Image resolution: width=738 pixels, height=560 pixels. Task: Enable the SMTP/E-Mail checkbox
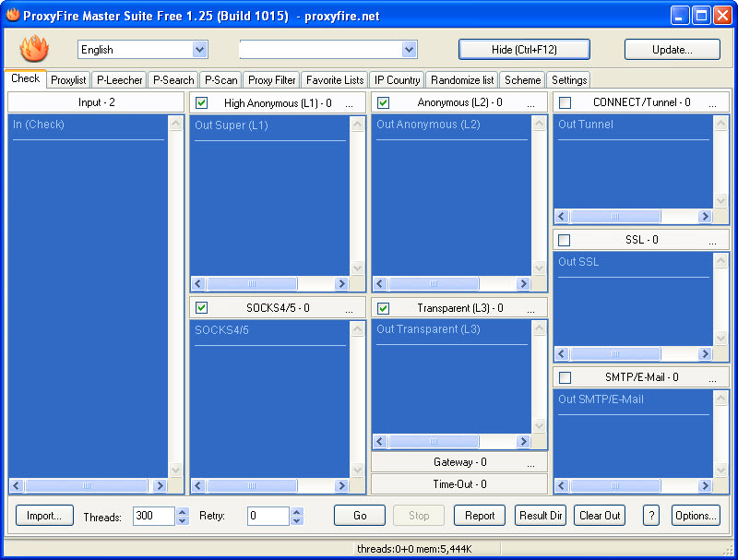(565, 377)
